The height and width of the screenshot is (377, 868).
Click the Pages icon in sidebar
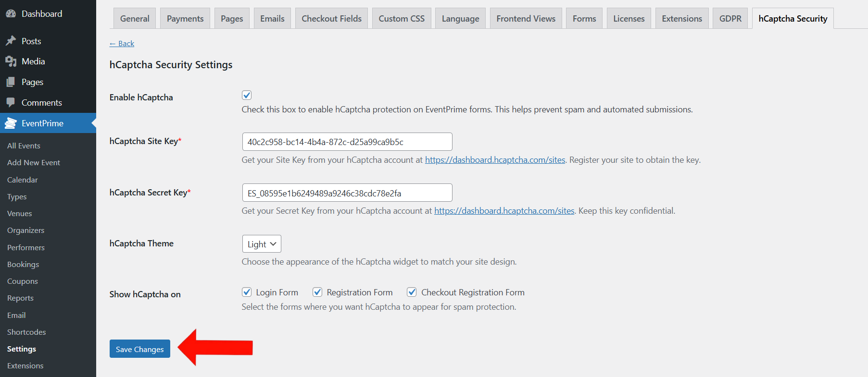tap(11, 82)
